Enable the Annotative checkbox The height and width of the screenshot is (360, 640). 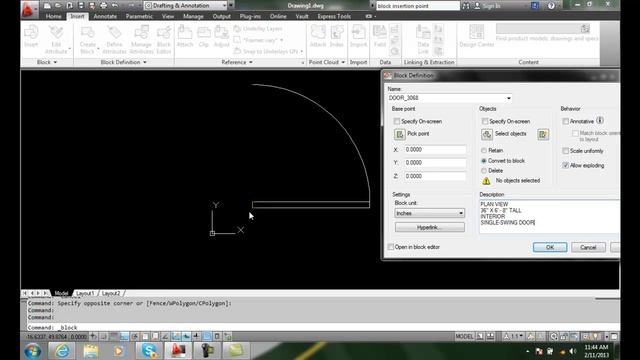click(x=565, y=121)
